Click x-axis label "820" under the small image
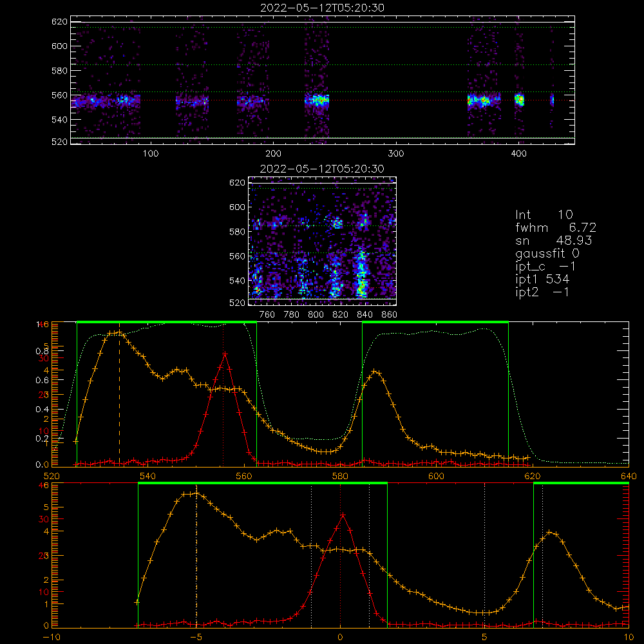The width and height of the screenshot is (644, 644). pos(341,315)
